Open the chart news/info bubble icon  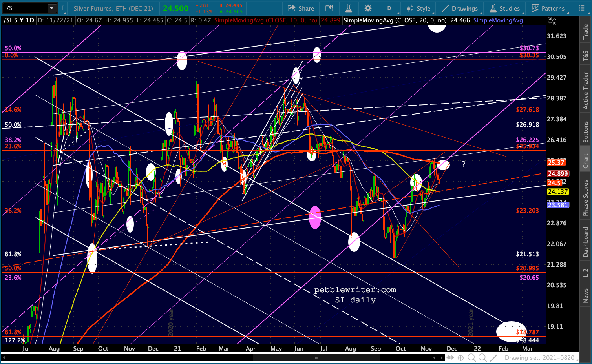(329, 8)
